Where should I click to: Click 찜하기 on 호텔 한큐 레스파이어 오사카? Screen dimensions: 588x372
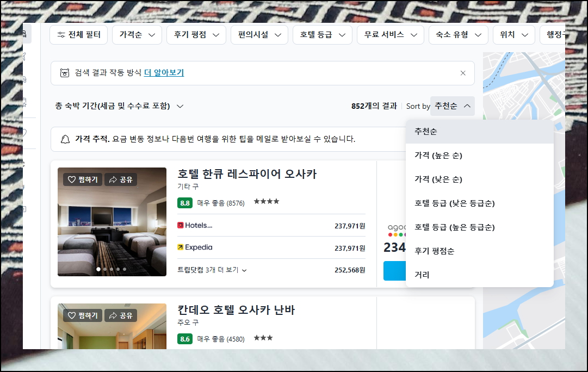[83, 179]
